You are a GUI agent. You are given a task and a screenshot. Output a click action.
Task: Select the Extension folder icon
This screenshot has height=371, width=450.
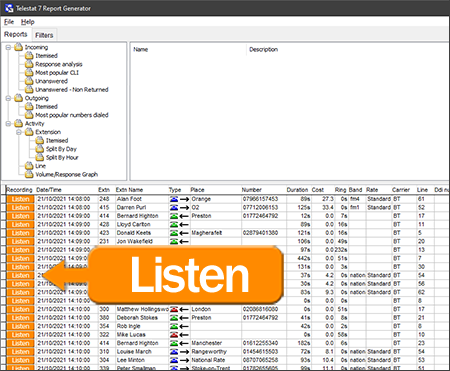pos(29,132)
